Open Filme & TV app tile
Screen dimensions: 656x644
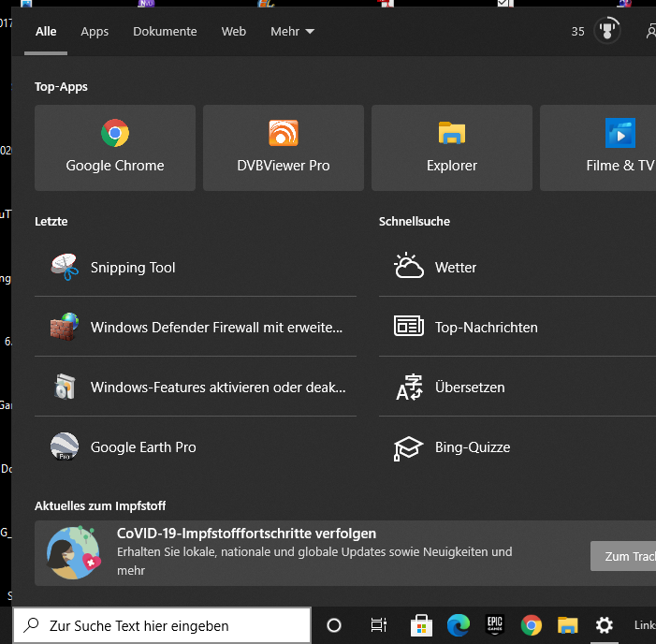598,148
